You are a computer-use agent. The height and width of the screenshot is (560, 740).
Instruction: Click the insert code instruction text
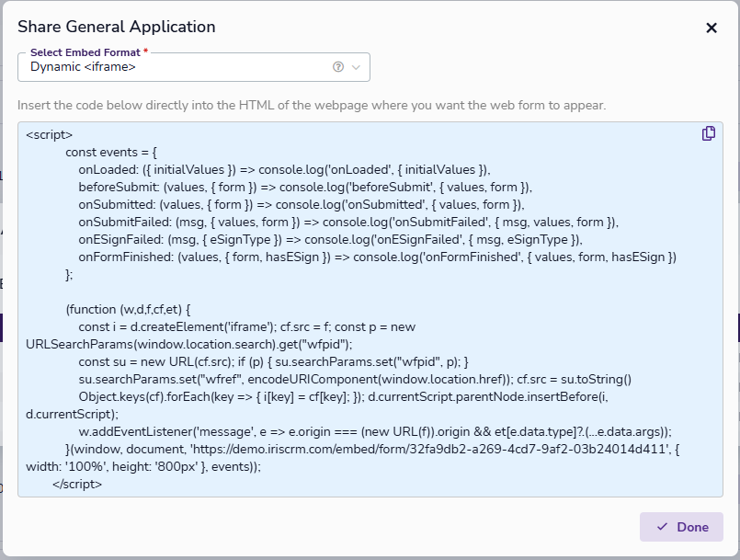(x=312, y=105)
